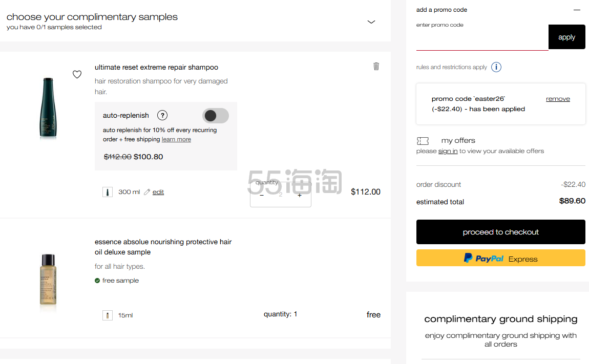The image size is (589, 364).
Task: Open auto-replenish help question mark icon
Action: [x=162, y=115]
